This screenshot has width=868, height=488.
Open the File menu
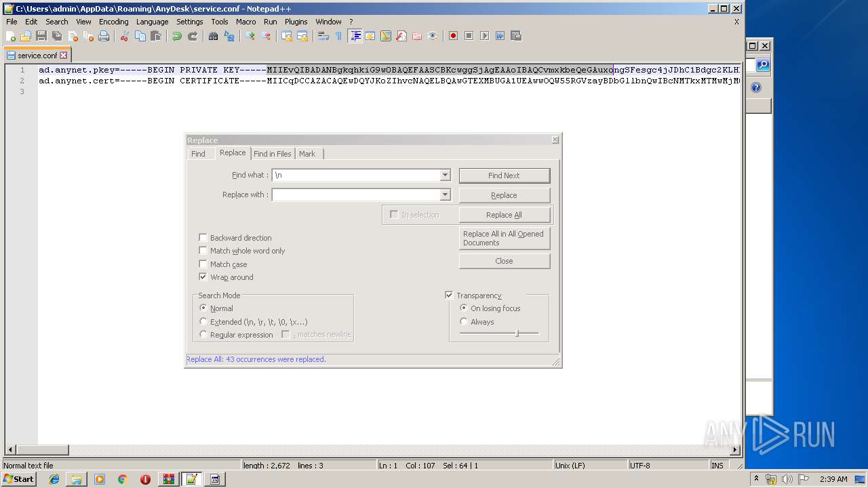pos(12,22)
